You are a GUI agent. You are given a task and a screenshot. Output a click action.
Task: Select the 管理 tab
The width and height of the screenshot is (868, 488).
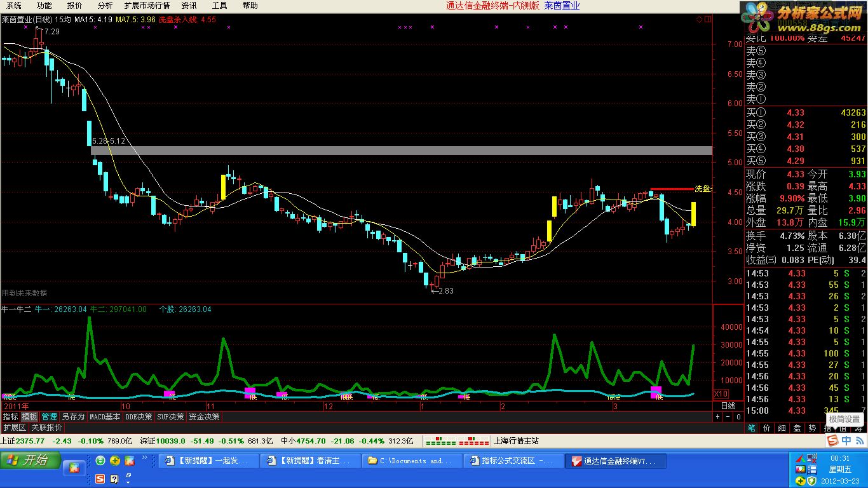pos(49,417)
